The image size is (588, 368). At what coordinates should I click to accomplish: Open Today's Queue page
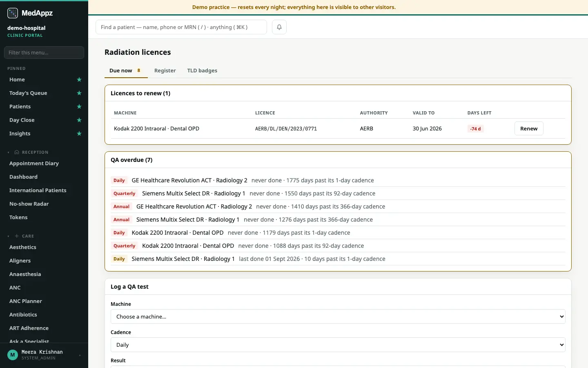coord(28,93)
